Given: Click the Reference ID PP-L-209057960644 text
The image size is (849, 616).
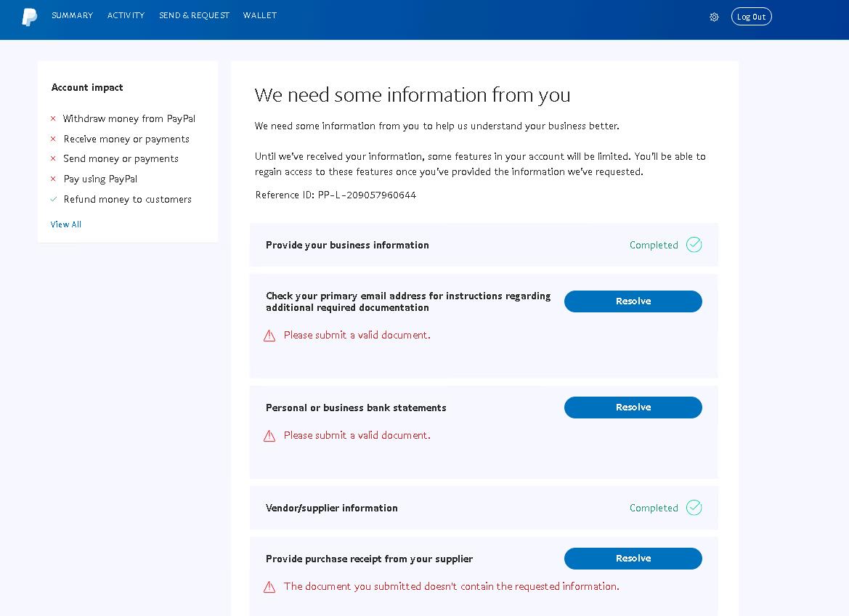Looking at the screenshot, I should pos(336,195).
